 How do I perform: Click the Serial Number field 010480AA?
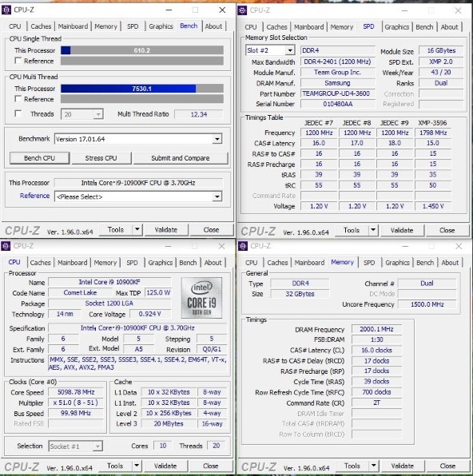(337, 104)
